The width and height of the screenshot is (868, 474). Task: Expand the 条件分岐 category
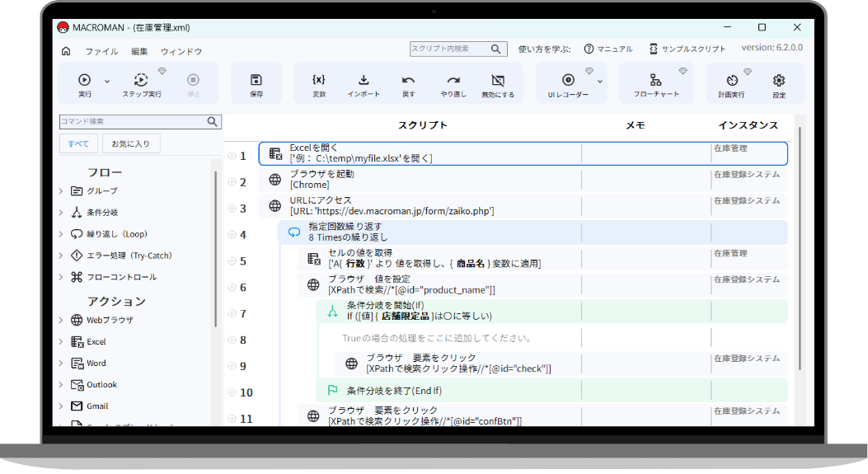[x=61, y=212]
